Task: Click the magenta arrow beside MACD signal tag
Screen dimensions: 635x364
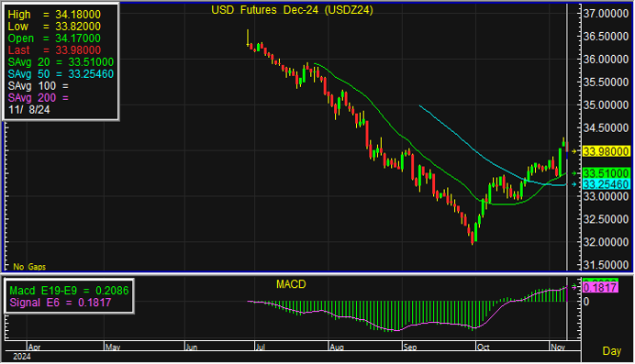Action: [574, 287]
